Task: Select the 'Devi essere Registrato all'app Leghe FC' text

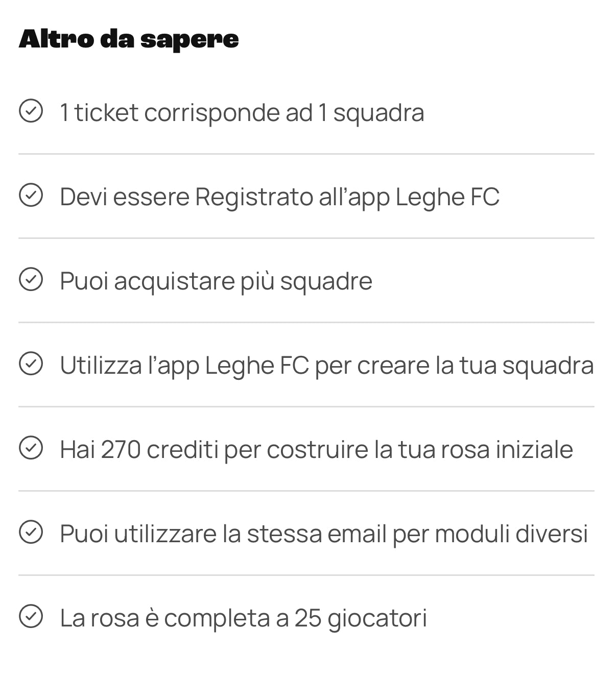Action: [x=279, y=197]
